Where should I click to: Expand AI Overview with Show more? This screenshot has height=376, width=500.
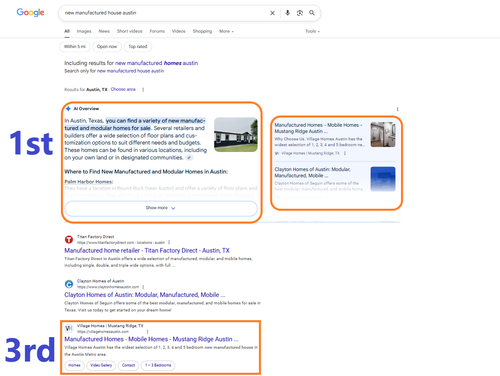point(161,208)
